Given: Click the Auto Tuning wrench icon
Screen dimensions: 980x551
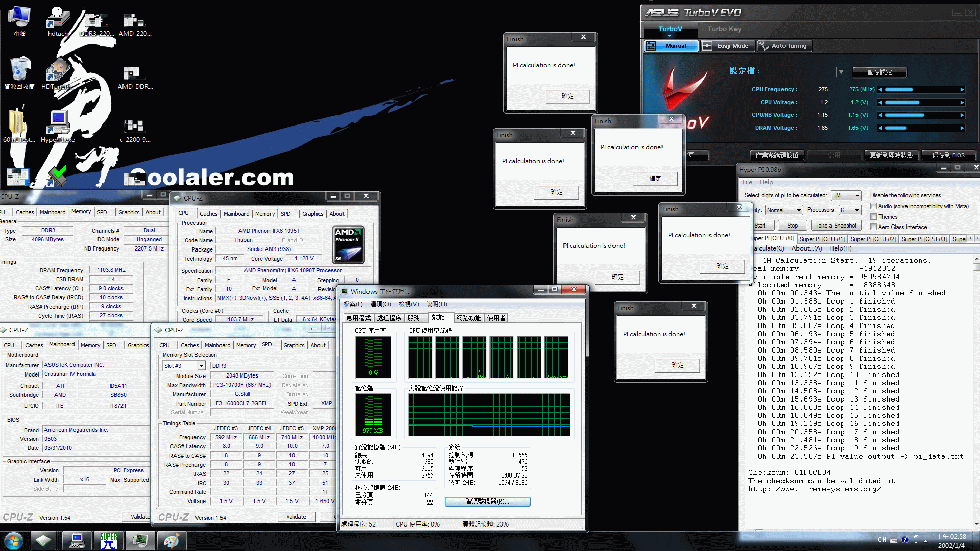Looking at the screenshot, I should point(764,46).
